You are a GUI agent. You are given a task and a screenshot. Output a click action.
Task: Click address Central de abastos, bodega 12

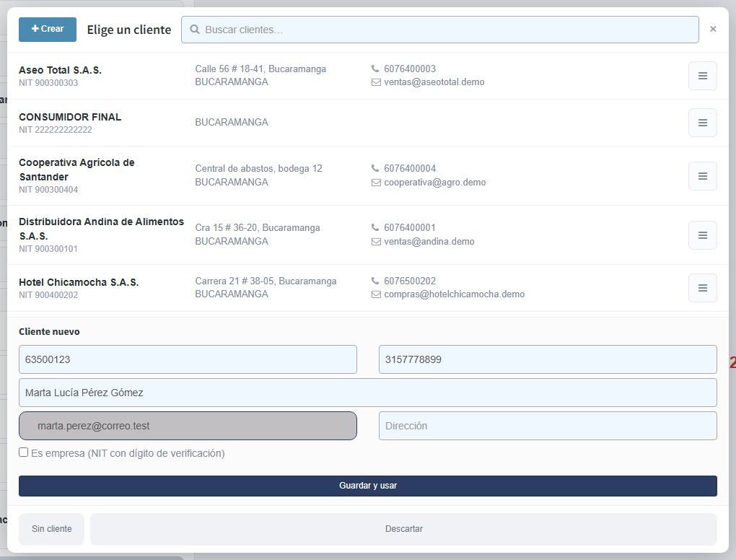(x=258, y=169)
